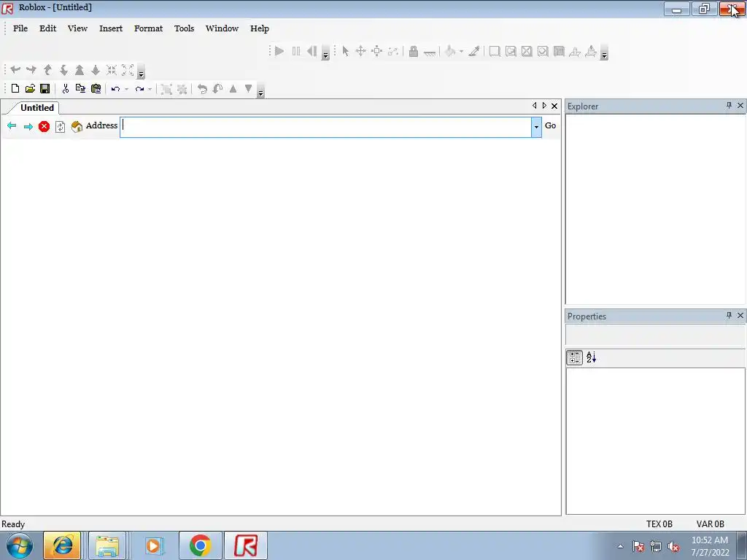
Task: Expand the tools toolbar overflow options
Action: point(604,52)
